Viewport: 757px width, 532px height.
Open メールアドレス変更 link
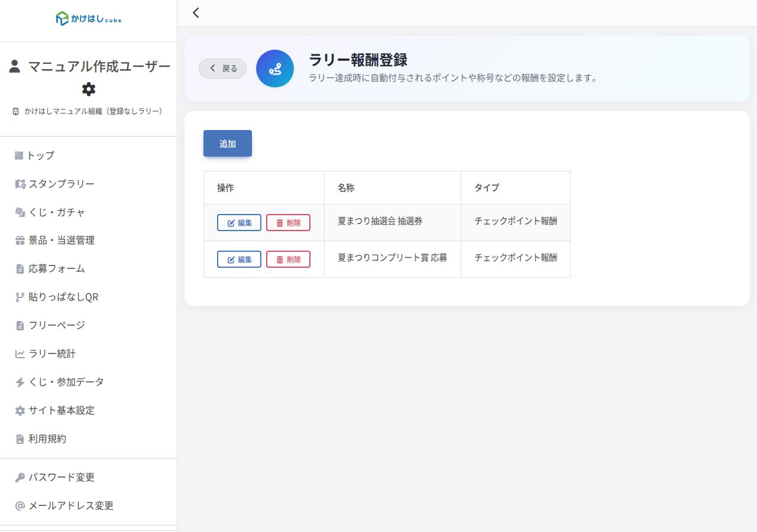pyautogui.click(x=88, y=506)
